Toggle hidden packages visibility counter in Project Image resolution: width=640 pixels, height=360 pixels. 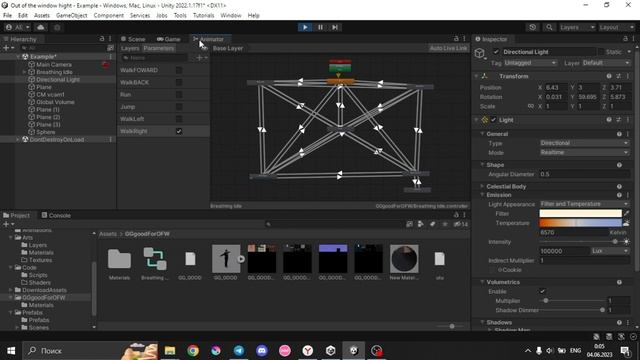click(x=461, y=224)
